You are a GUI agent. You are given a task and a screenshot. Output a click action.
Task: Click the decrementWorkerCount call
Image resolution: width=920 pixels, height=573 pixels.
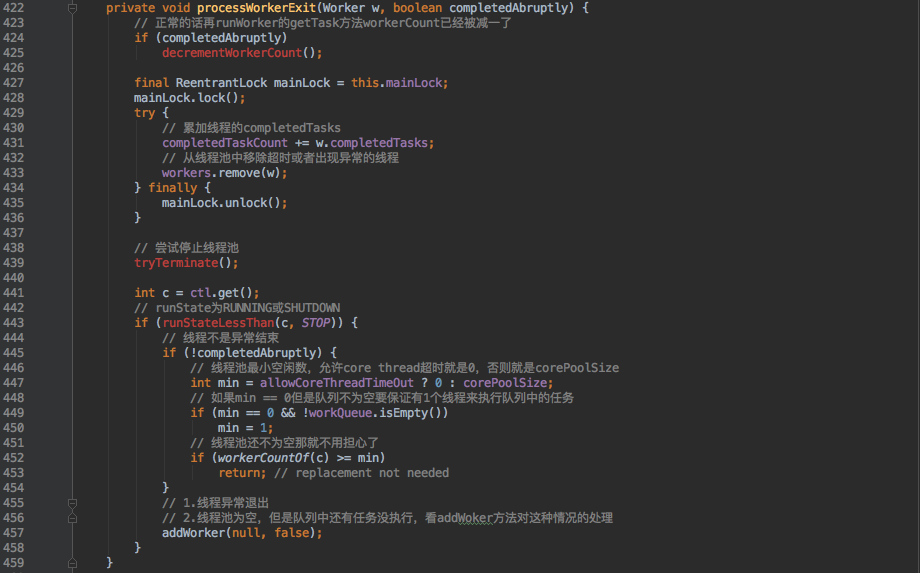[x=232, y=53]
